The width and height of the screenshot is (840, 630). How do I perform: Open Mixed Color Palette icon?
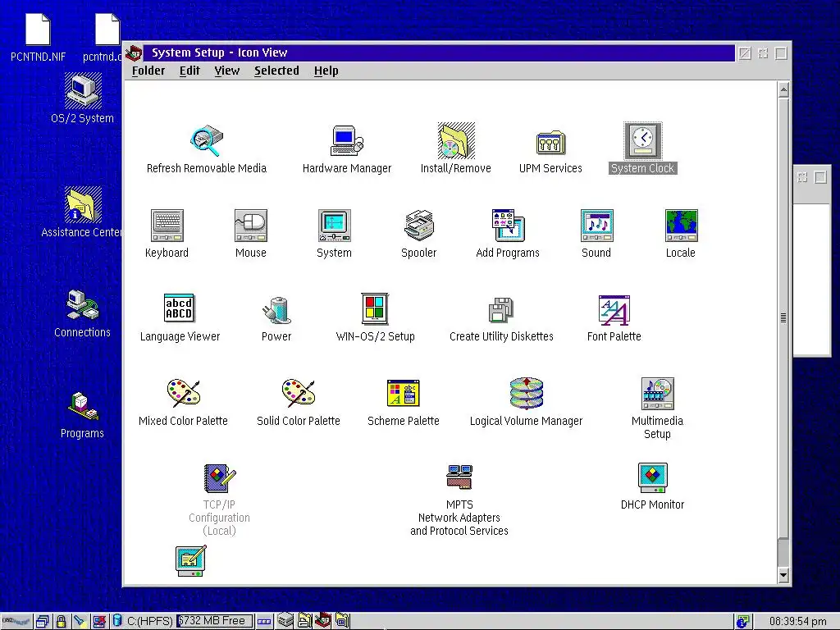pyautogui.click(x=183, y=393)
